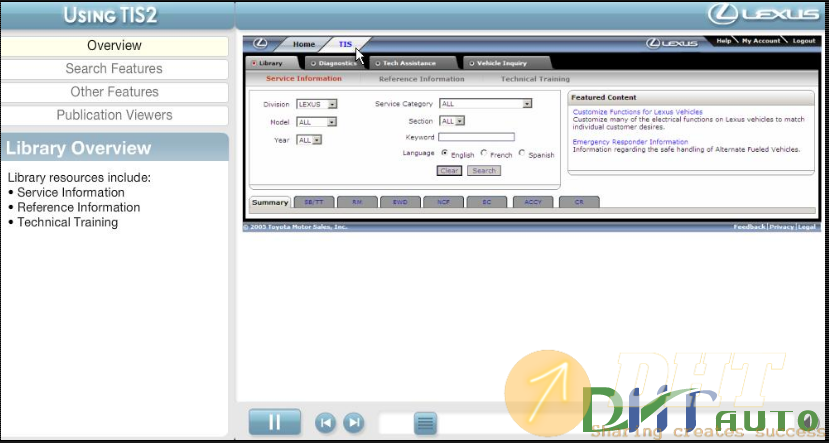Image resolution: width=829 pixels, height=443 pixels.
Task: Open the Year dropdown
Action: pos(309,140)
